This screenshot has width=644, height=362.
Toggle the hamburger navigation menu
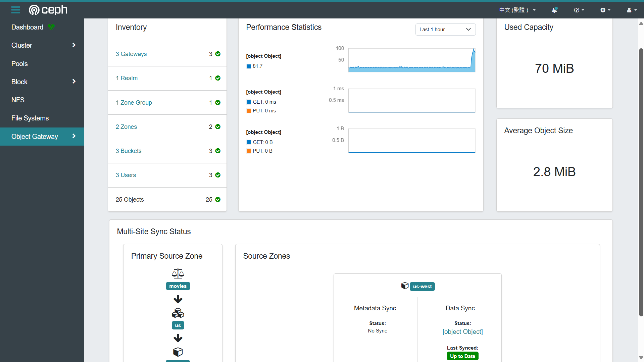pos(15,10)
